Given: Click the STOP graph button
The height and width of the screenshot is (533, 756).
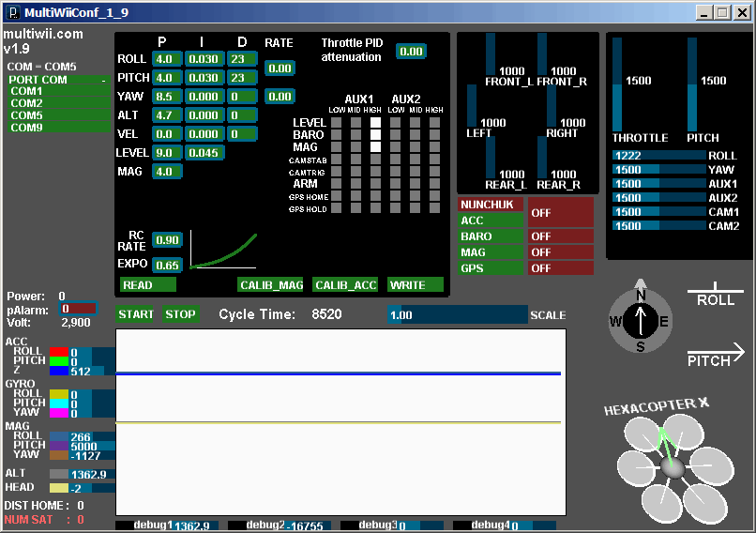Looking at the screenshot, I should (x=181, y=314).
